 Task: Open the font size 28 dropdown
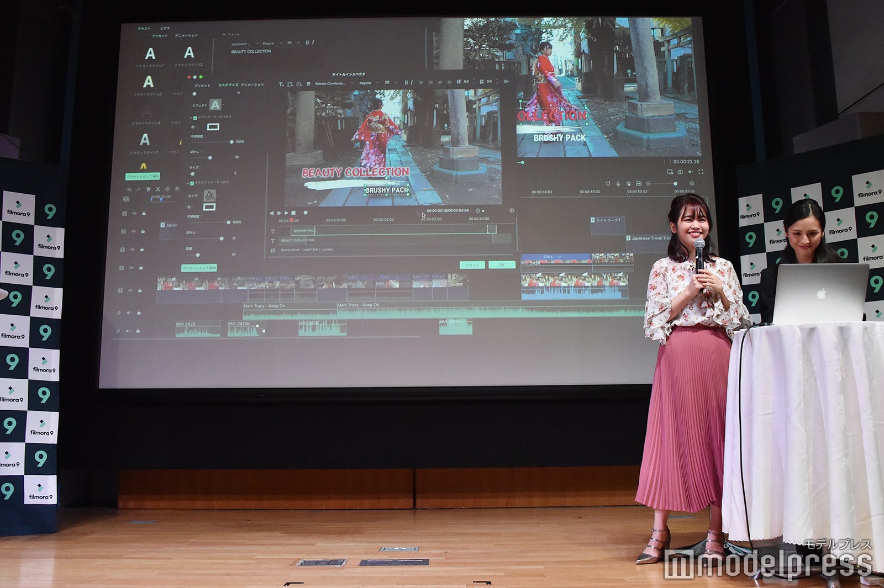pos(391,83)
